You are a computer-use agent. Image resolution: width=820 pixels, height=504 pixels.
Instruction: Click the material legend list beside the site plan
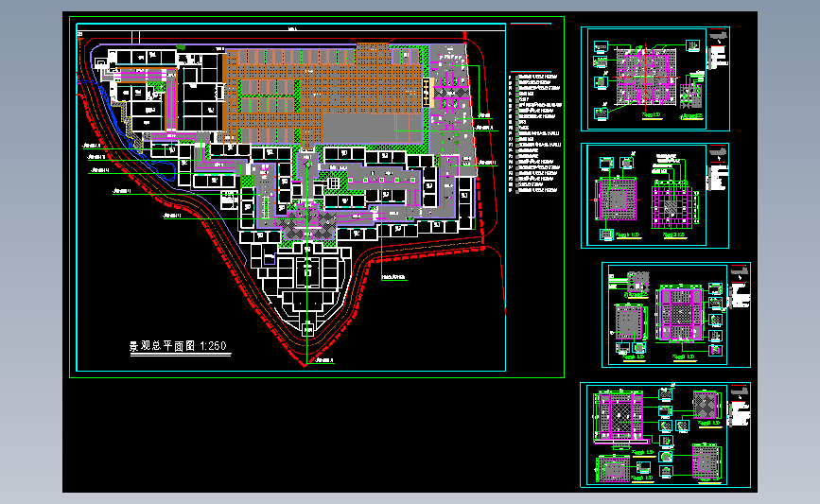pos(534,133)
